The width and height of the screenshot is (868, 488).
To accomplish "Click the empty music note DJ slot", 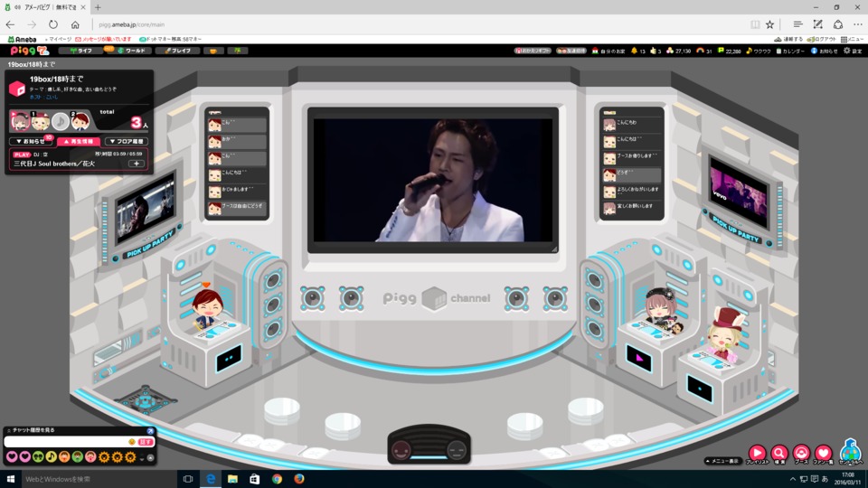I will [61, 121].
